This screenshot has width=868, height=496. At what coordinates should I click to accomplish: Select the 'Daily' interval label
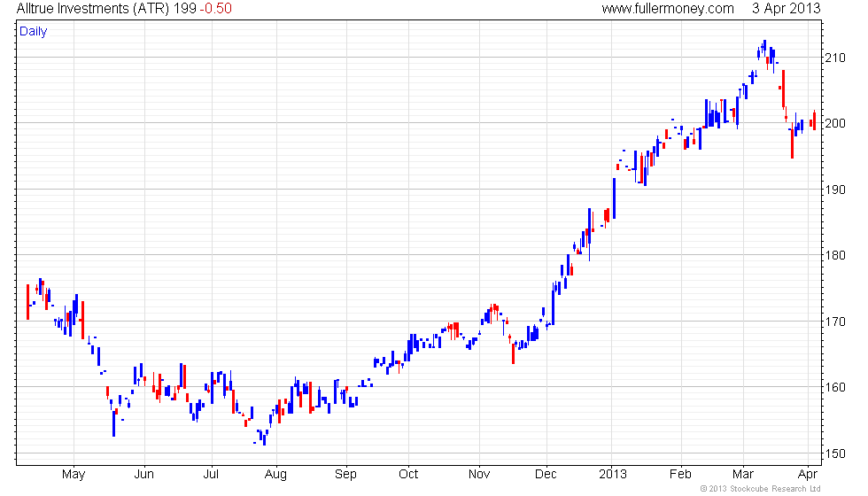click(x=34, y=32)
